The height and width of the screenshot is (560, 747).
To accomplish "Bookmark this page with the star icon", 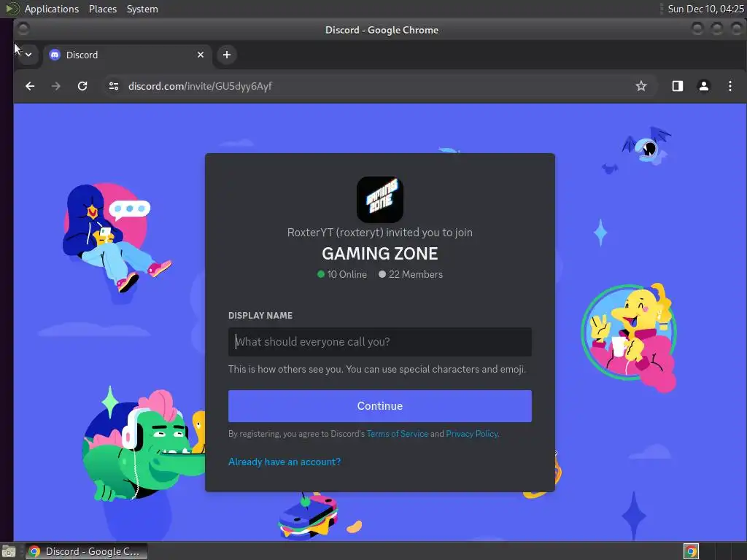I will [x=640, y=86].
